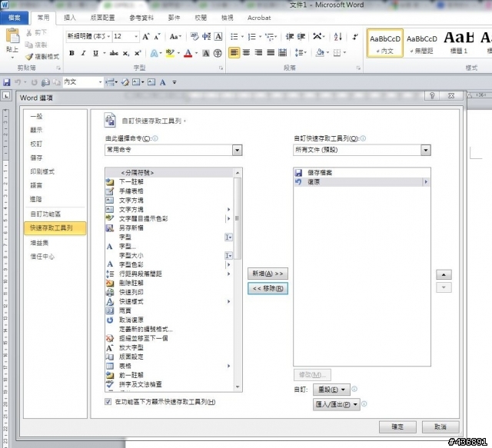Click the Word Options help question mark

pos(432,96)
